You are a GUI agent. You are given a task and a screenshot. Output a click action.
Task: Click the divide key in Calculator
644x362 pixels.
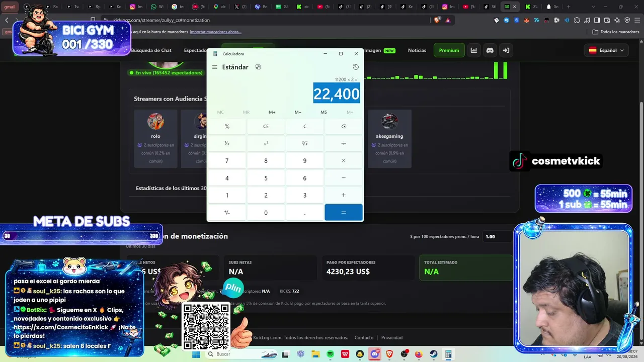coord(344,143)
